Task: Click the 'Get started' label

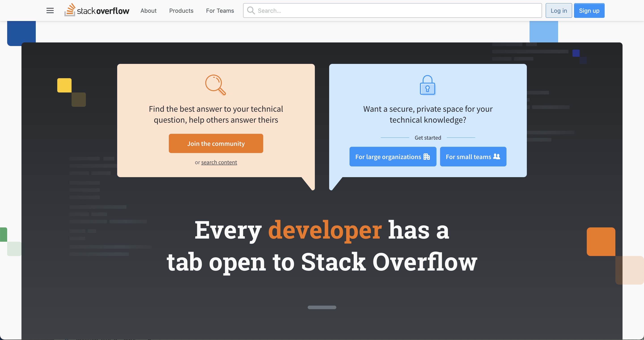Action: (x=428, y=138)
